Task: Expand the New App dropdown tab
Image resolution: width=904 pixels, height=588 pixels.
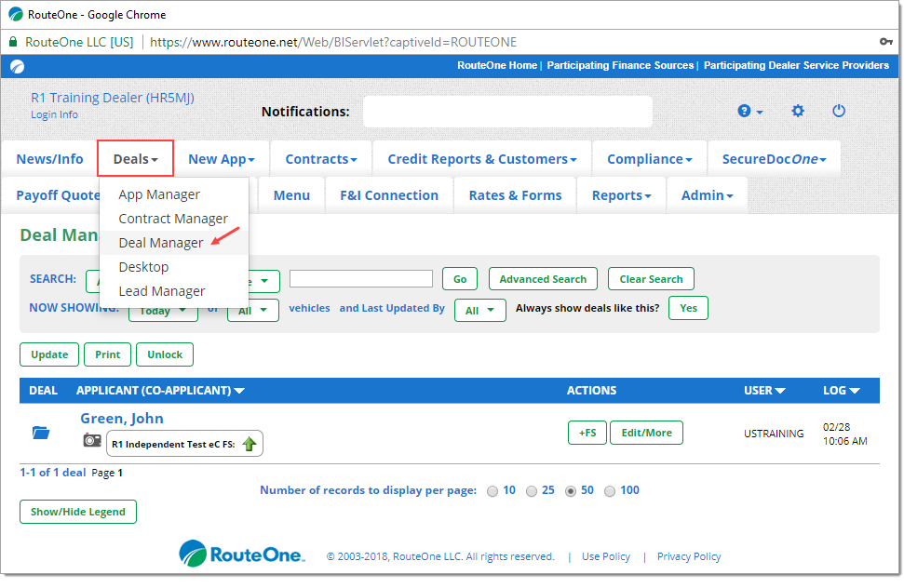Action: 222,159
